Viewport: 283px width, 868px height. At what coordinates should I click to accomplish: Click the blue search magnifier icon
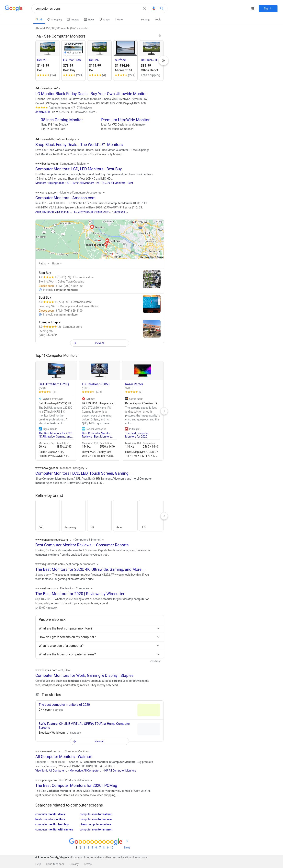point(162,8)
